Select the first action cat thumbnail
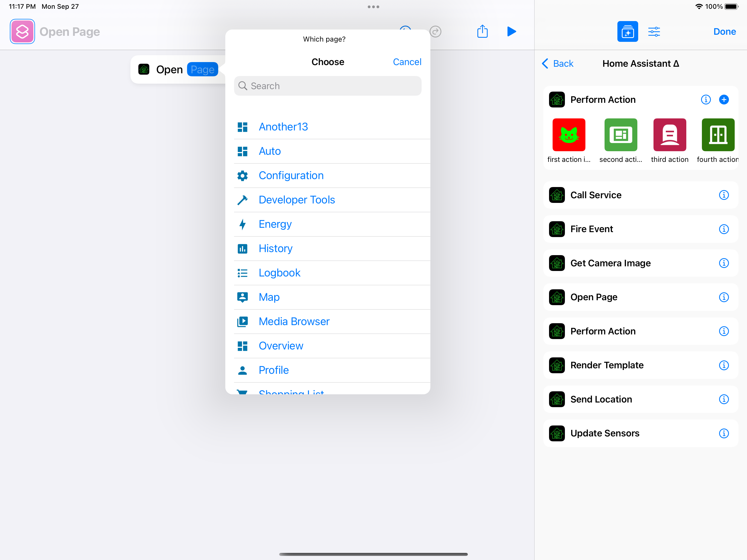This screenshot has height=560, width=747. pos(569,135)
